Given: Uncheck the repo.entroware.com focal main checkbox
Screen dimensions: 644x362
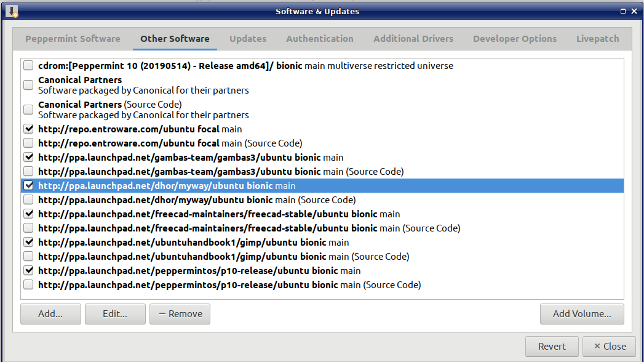Looking at the screenshot, I should click(x=28, y=129).
